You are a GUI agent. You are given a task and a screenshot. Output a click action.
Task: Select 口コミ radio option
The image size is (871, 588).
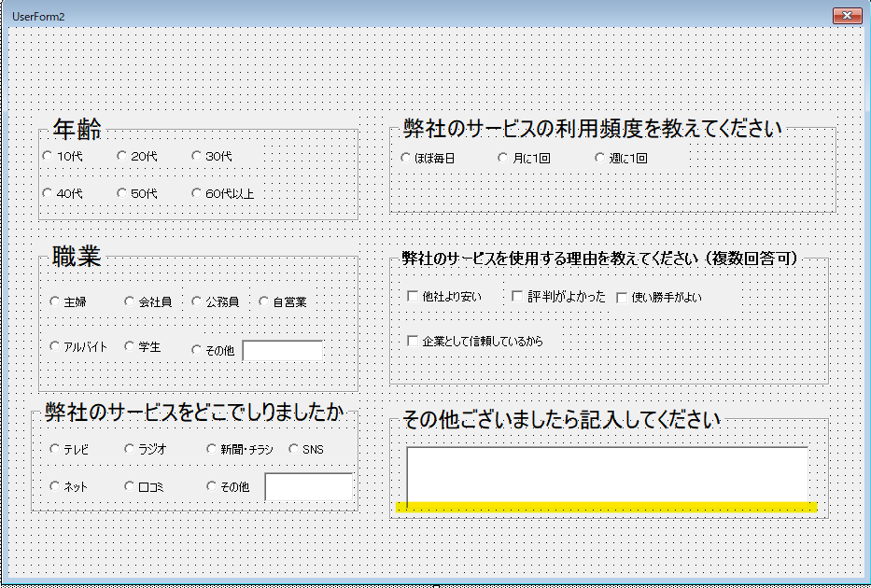(x=127, y=485)
